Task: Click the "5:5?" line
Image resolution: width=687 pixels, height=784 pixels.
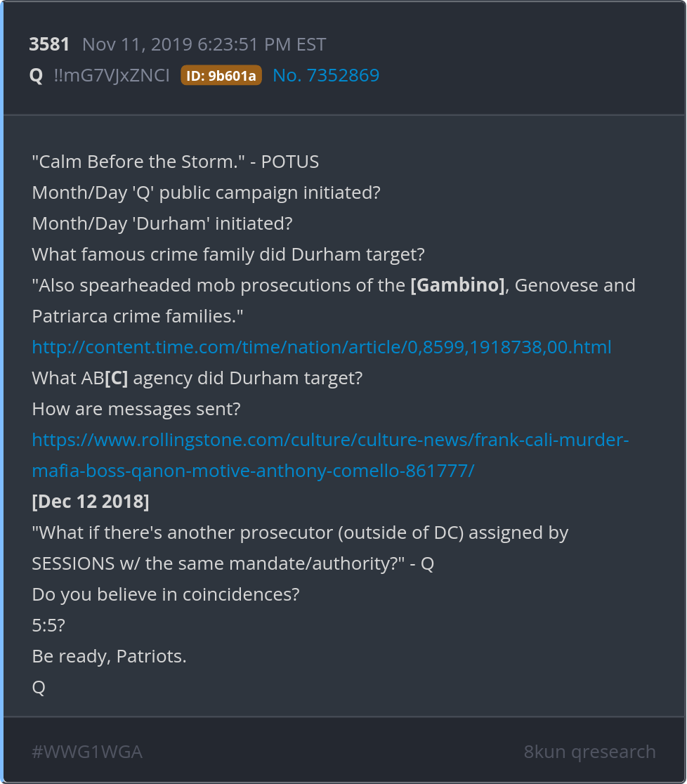Action: pyautogui.click(x=48, y=625)
